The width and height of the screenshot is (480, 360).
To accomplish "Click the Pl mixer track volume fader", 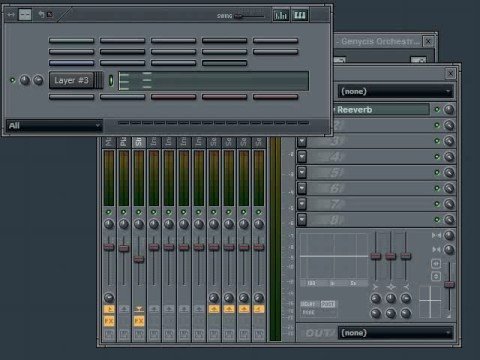I will pyautogui.click(x=124, y=248).
